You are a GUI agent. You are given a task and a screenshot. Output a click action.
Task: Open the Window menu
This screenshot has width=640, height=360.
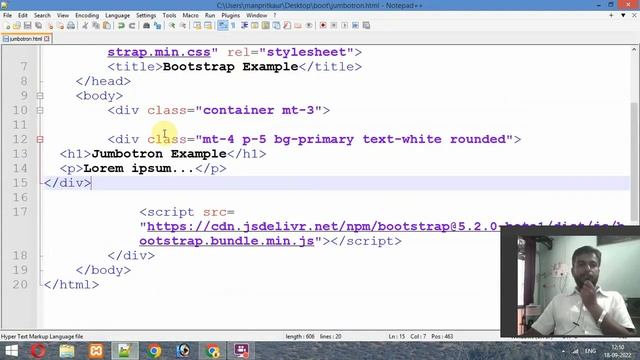tap(256, 15)
